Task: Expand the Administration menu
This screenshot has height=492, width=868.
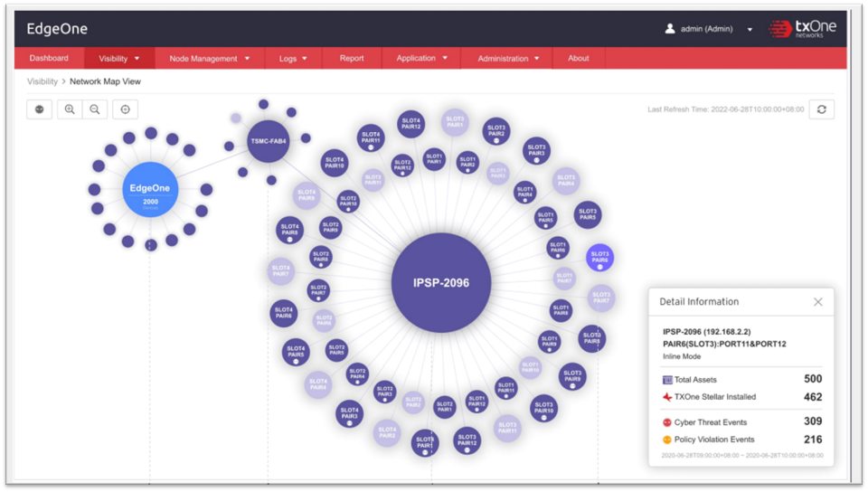Action: click(508, 58)
